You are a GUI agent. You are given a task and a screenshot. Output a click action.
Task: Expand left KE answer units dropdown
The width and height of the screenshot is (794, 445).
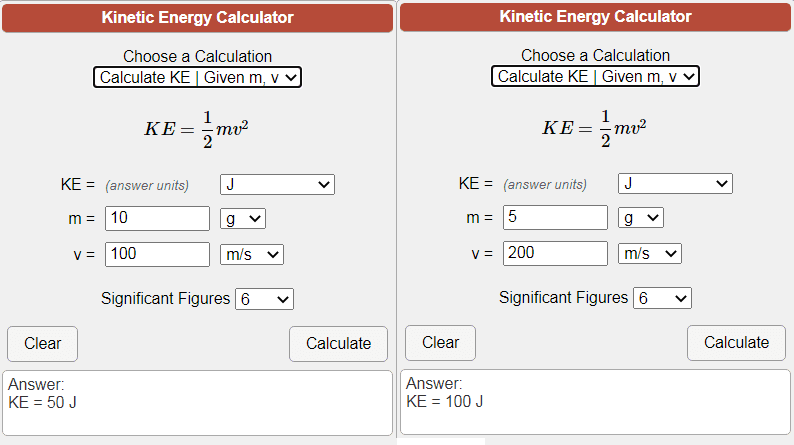[277, 184]
